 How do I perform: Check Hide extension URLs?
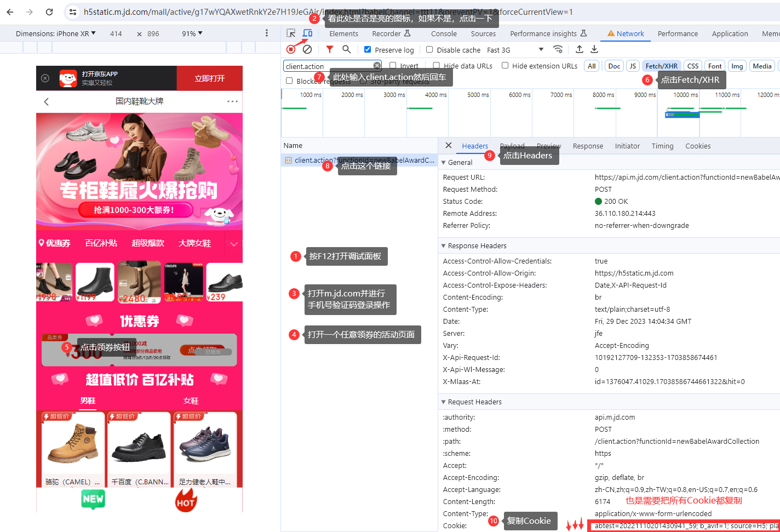(505, 66)
